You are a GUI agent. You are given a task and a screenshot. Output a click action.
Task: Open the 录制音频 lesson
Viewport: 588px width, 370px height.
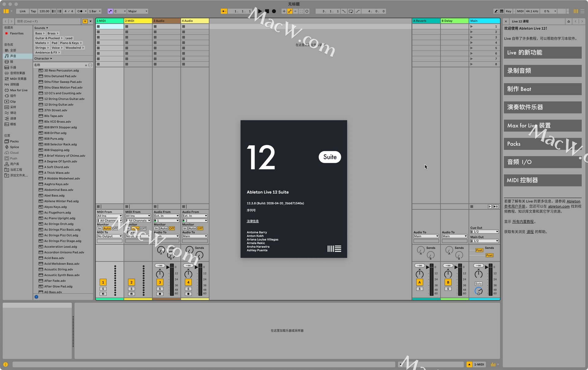(x=542, y=71)
